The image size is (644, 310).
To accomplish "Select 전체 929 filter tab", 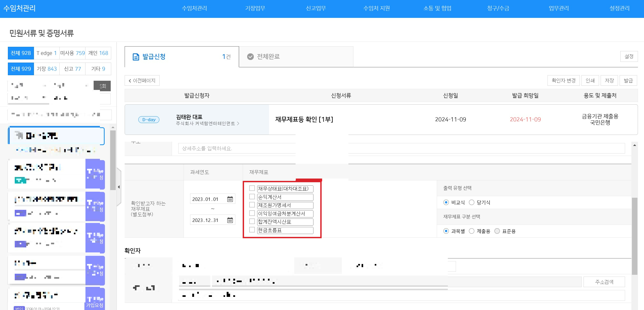I will pos(21,69).
